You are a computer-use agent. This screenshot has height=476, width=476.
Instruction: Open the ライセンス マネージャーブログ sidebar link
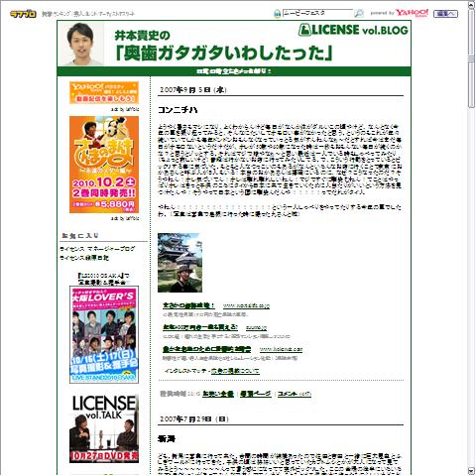click(x=97, y=249)
